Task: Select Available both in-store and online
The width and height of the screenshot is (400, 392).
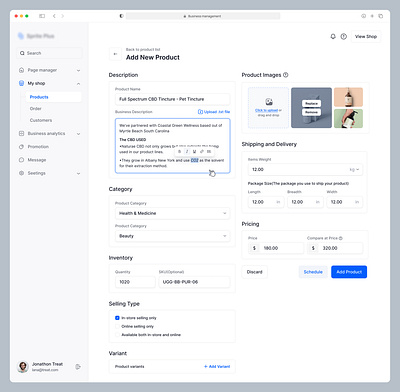Action: (x=117, y=335)
